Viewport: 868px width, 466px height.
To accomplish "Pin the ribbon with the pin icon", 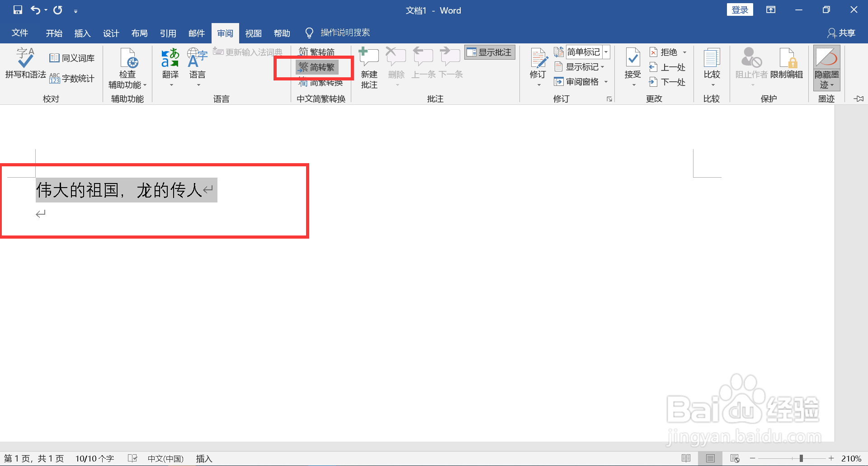I will (x=859, y=99).
